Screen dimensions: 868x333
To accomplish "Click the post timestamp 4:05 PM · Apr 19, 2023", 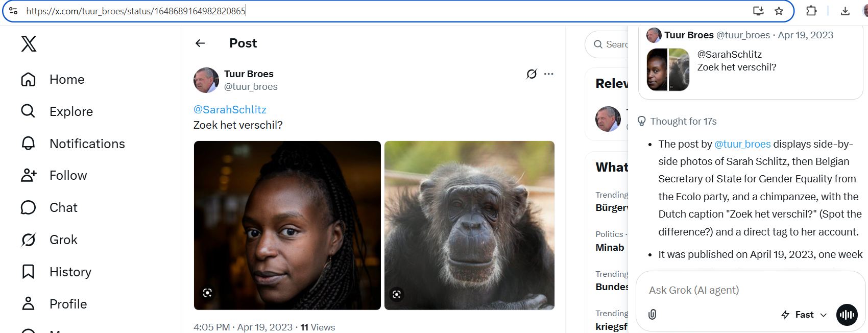I will pos(243,327).
